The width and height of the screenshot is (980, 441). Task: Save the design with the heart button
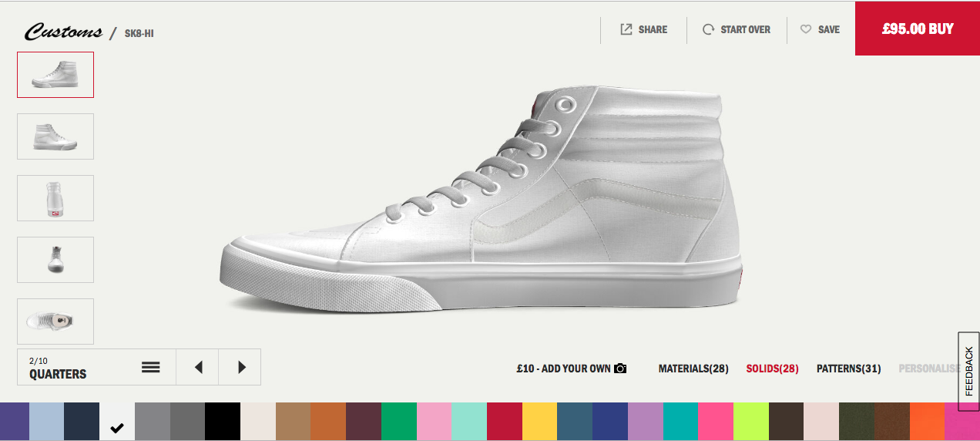point(820,29)
